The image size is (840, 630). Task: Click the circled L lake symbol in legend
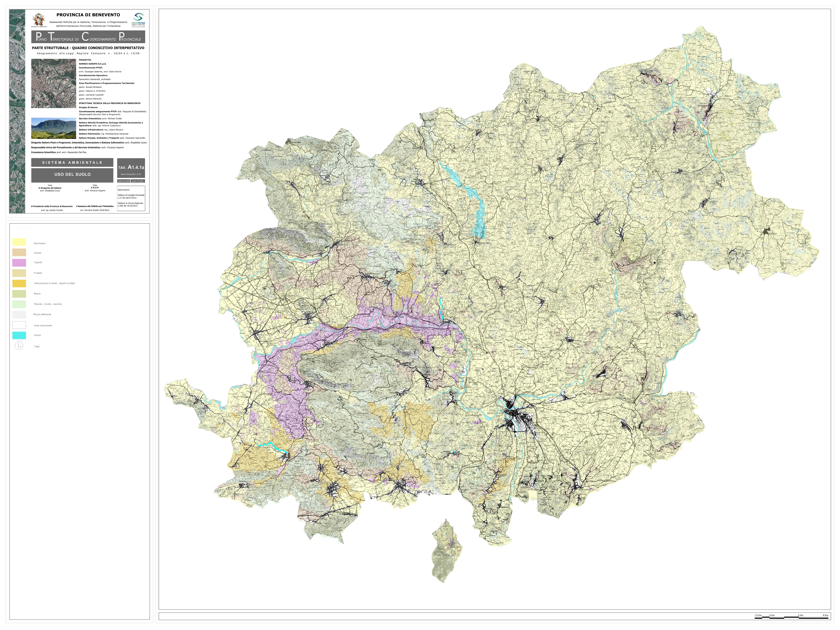19,346
